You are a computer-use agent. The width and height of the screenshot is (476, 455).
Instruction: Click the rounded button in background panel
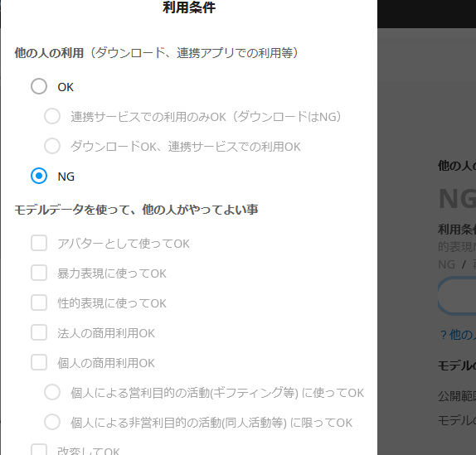[x=457, y=296]
